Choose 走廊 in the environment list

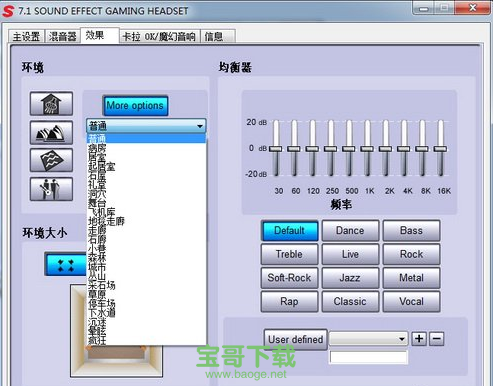click(x=146, y=230)
